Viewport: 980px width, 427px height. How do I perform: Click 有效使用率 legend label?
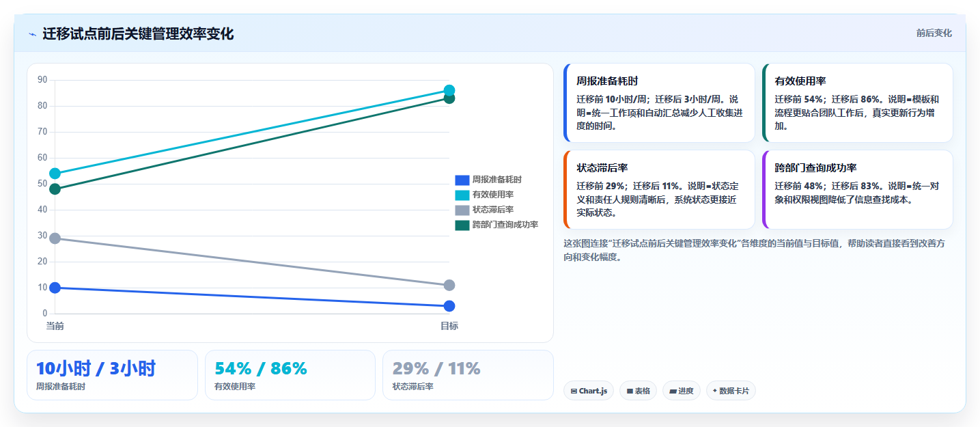tap(493, 195)
